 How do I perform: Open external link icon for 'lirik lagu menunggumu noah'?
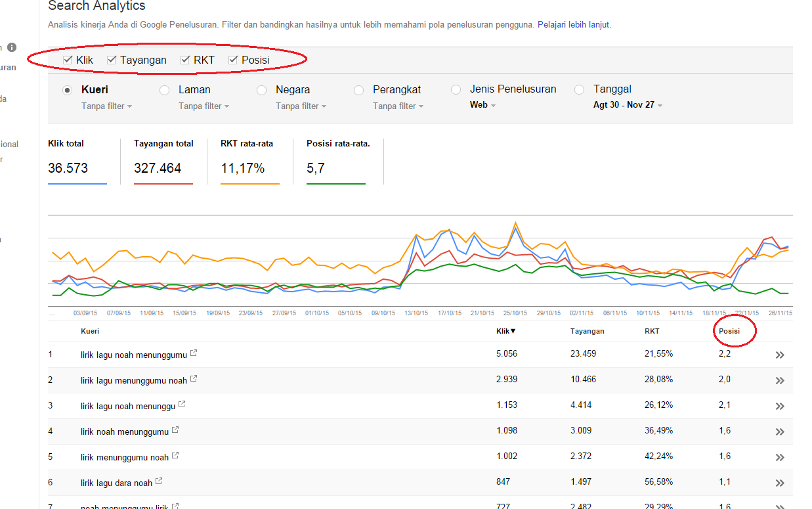coord(194,380)
